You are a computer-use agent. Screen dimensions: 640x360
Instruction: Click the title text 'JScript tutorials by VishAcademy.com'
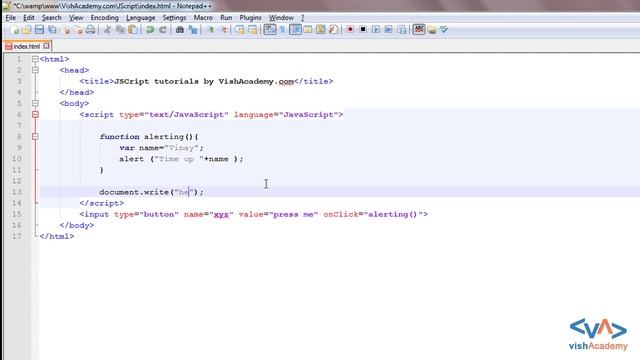pyautogui.click(x=204, y=81)
